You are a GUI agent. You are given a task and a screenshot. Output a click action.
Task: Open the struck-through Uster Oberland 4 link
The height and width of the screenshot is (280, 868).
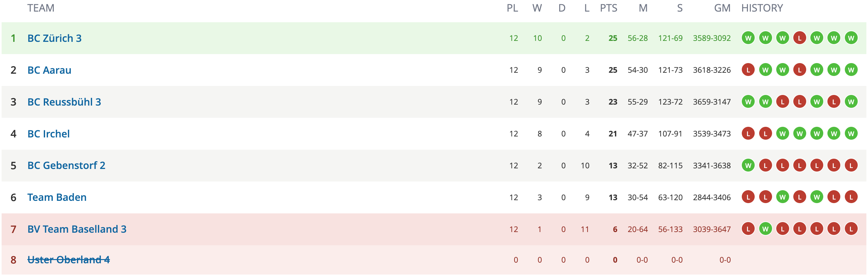coord(68,260)
